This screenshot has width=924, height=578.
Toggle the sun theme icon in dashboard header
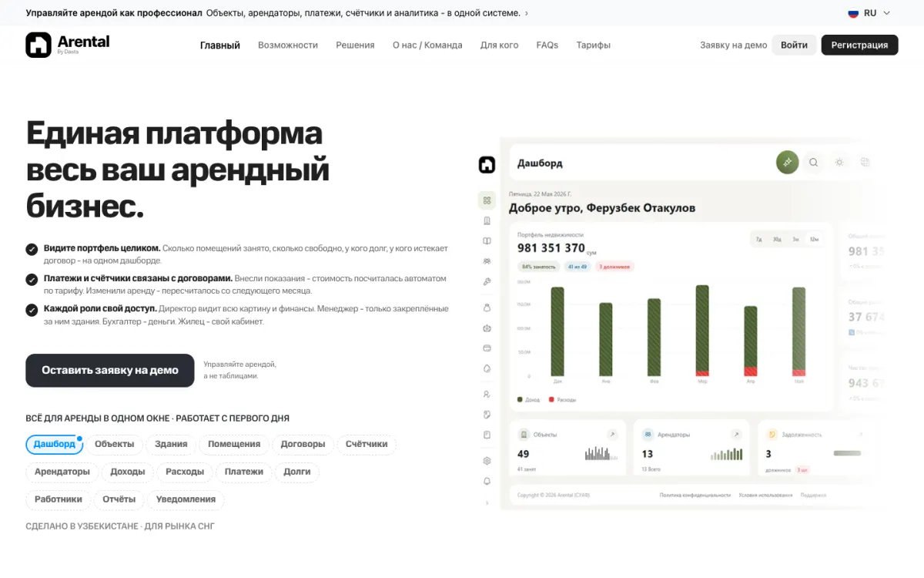(x=839, y=163)
